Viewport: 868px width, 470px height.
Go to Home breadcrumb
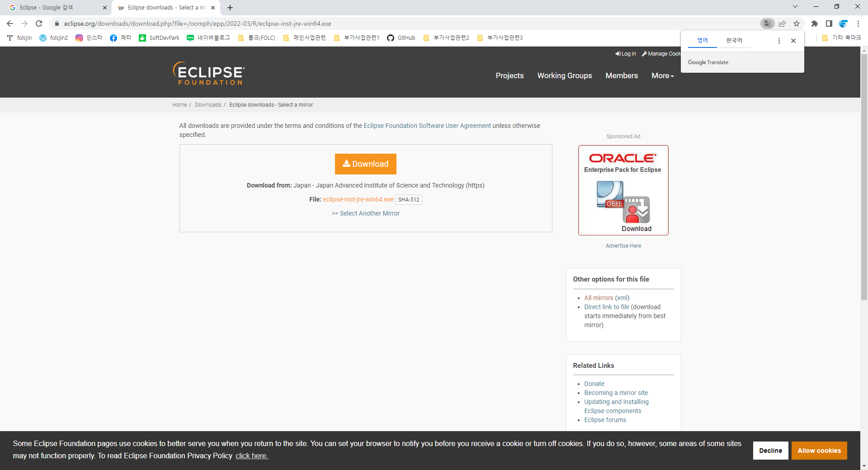click(x=179, y=105)
